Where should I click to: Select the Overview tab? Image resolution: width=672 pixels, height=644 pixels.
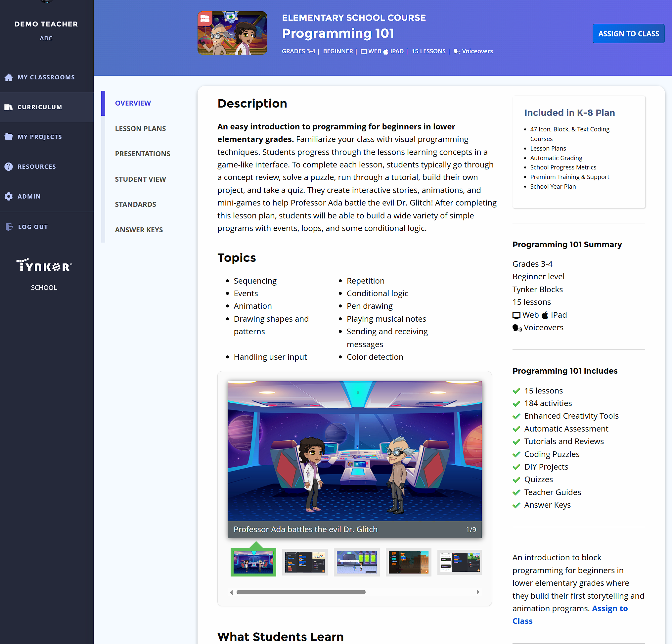click(133, 103)
